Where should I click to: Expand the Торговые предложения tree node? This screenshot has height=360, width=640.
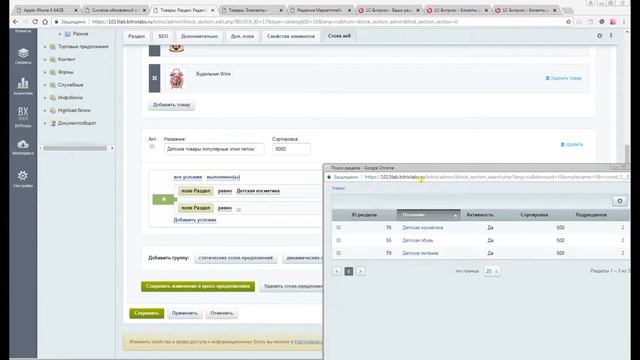click(x=45, y=47)
